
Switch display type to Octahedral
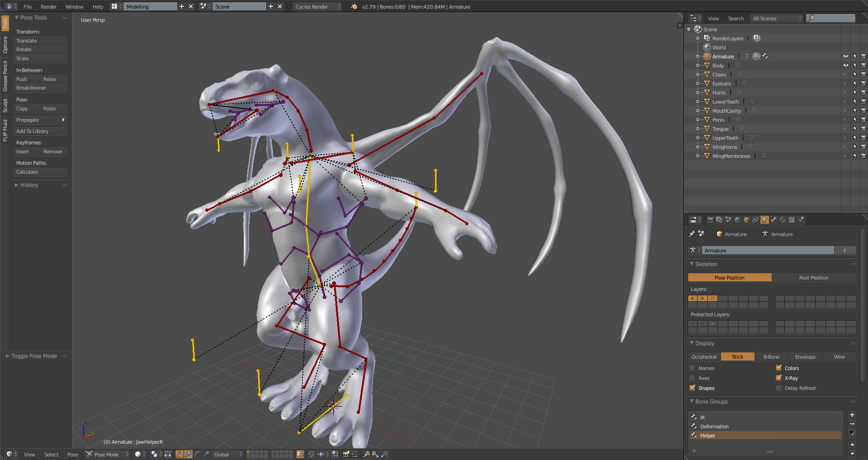704,357
